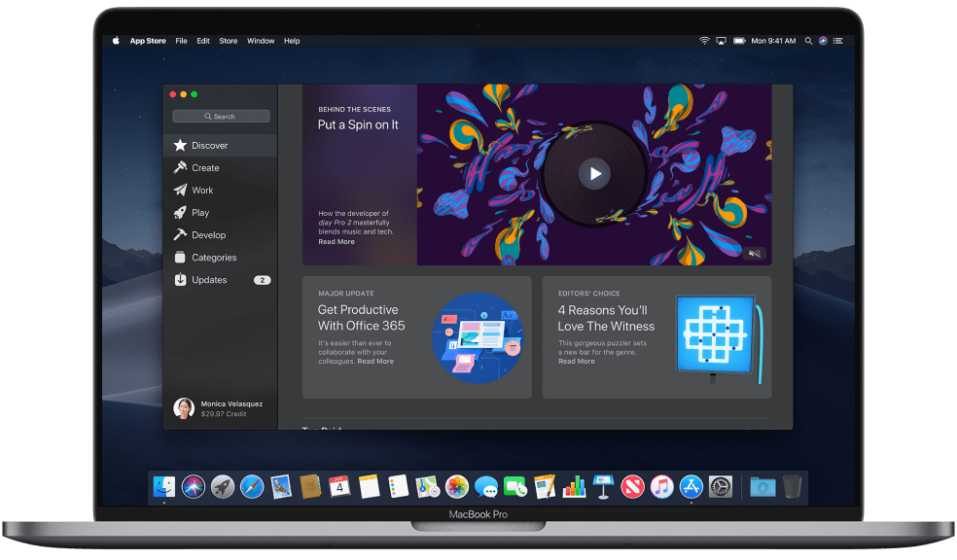The width and height of the screenshot is (957, 560).
Task: Open the Store menu
Action: pyautogui.click(x=229, y=41)
